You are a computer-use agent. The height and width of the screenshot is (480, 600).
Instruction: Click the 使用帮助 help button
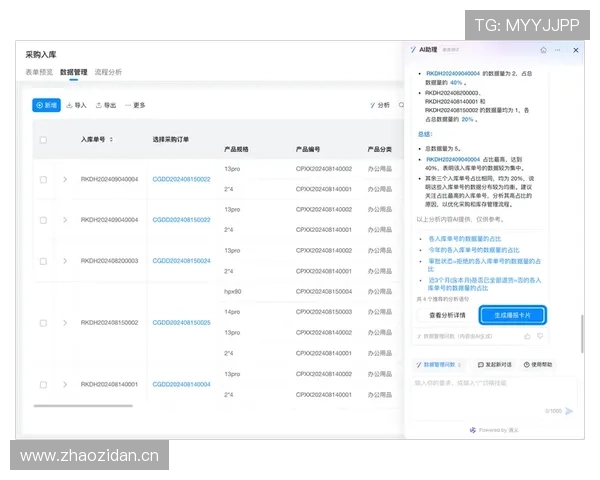point(538,364)
